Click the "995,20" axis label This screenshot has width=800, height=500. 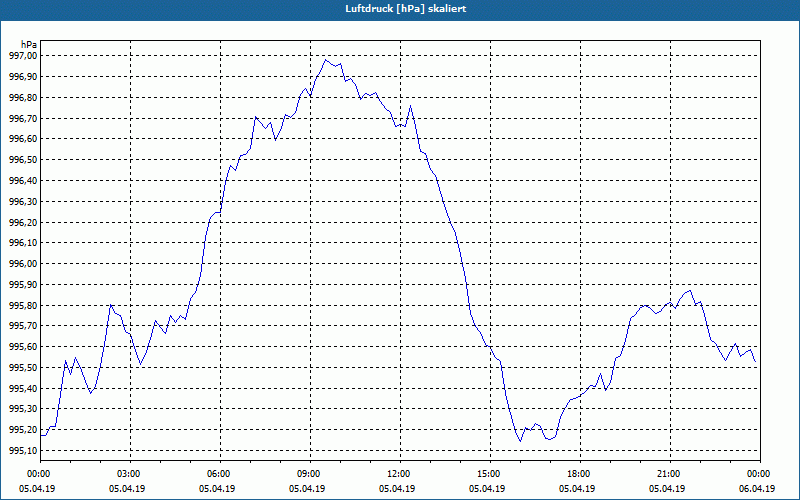tap(23, 430)
